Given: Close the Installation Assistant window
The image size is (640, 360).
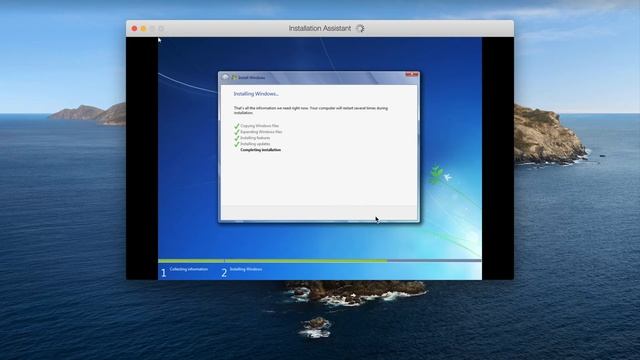Looking at the screenshot, I should click(x=134, y=28).
